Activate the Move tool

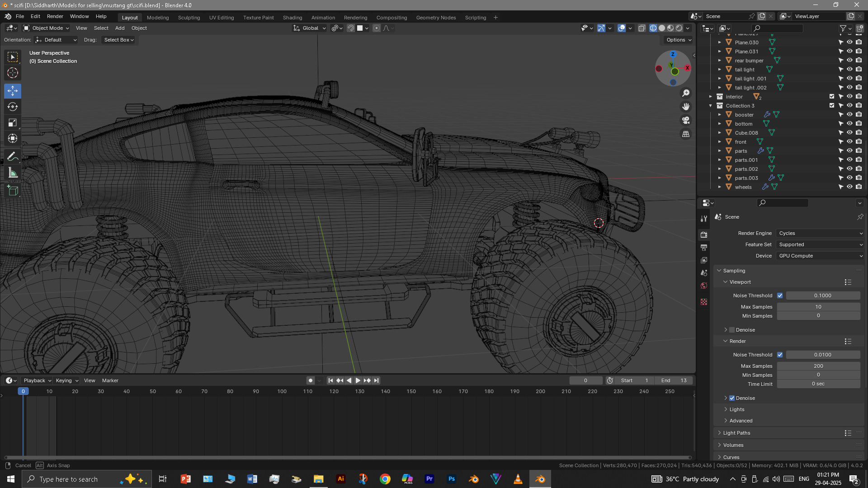13,91
